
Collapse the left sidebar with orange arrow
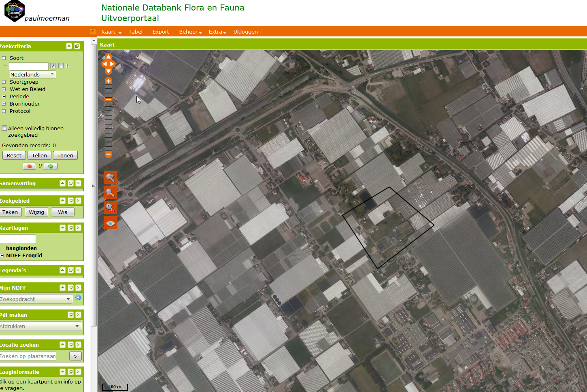point(93,32)
